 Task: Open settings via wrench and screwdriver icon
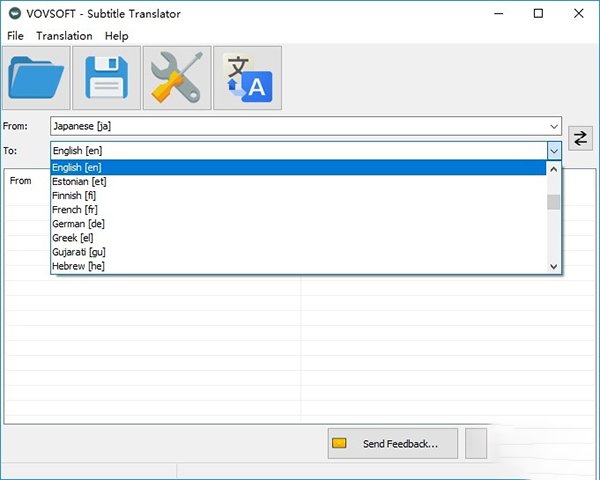pyautogui.click(x=177, y=78)
